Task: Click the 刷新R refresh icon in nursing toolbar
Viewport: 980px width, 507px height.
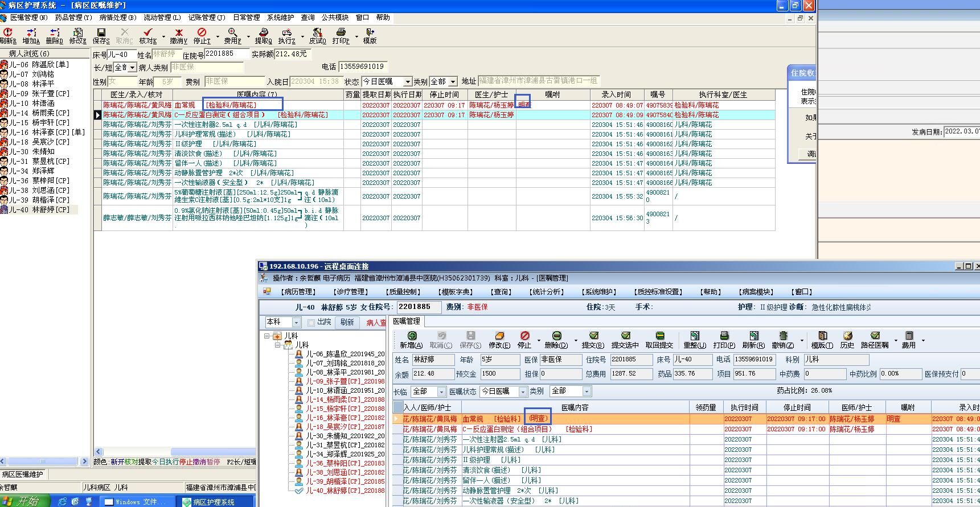Action: tap(8, 32)
